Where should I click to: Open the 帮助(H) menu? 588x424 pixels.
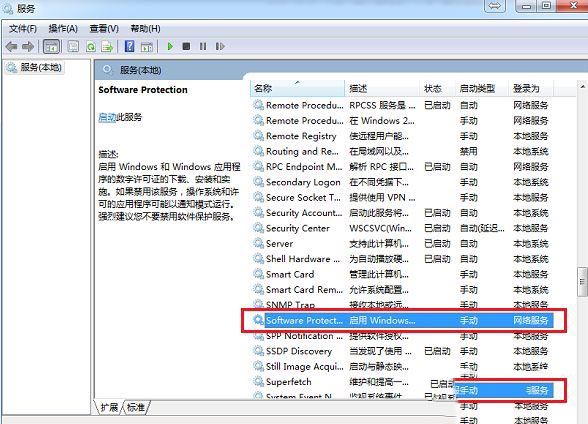tap(145, 28)
